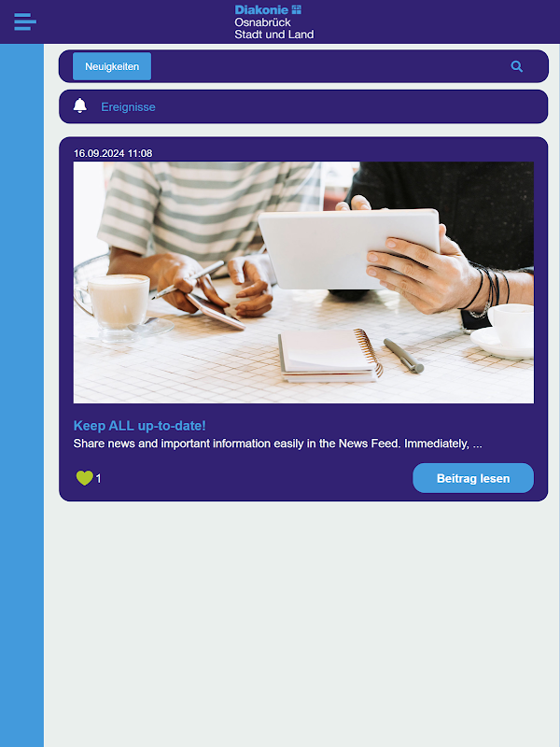Click the gray empty area below the post
The height and width of the screenshot is (747, 560).
tap(302, 624)
